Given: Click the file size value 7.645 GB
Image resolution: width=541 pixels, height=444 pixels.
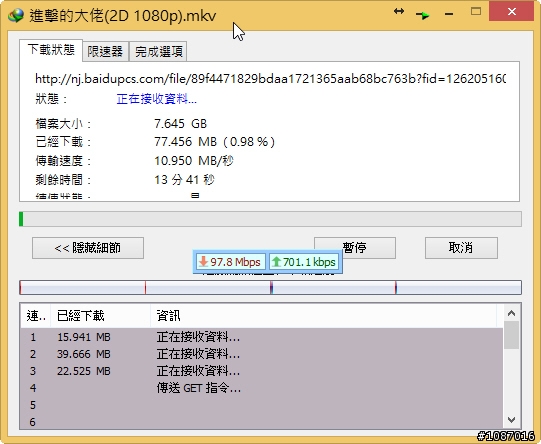Looking at the screenshot, I should pyautogui.click(x=180, y=124).
